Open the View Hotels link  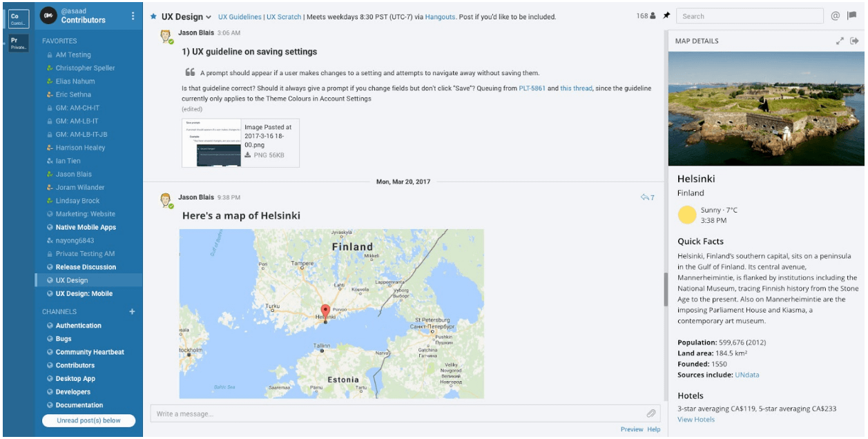(696, 419)
